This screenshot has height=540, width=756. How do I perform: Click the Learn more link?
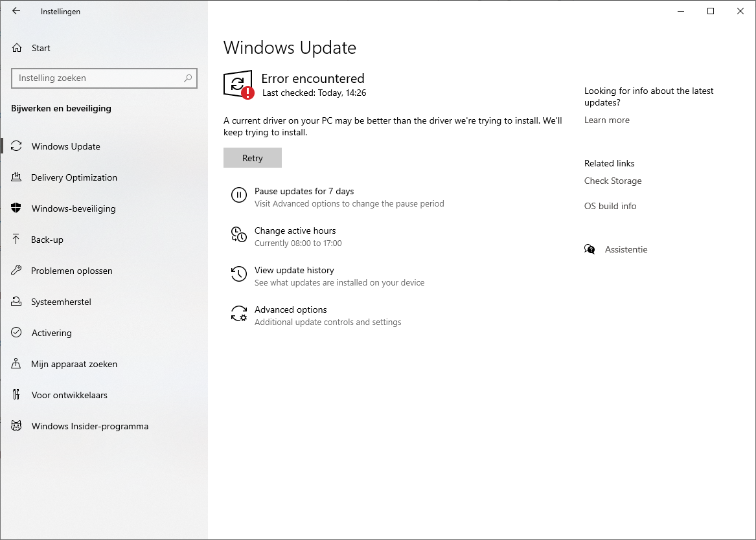607,120
